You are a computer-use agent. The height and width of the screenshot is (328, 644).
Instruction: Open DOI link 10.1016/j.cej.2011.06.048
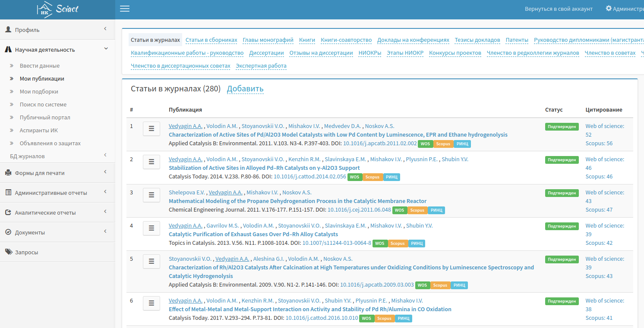(359, 210)
